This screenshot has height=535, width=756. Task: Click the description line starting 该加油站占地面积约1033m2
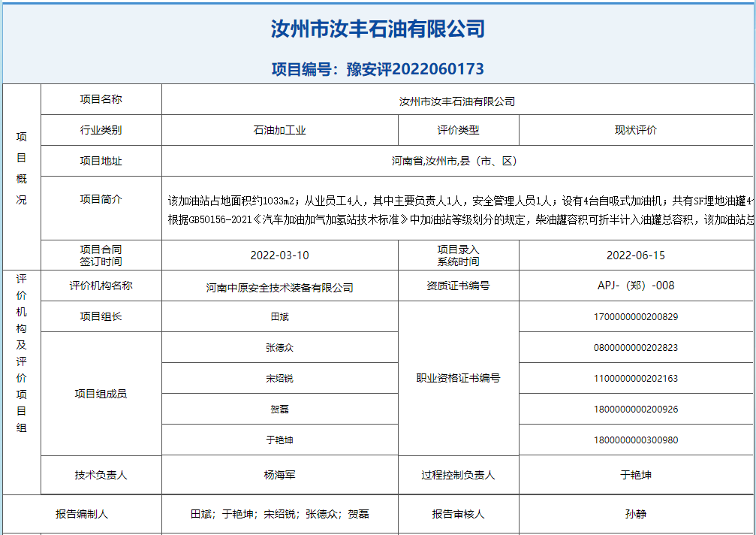(x=460, y=201)
